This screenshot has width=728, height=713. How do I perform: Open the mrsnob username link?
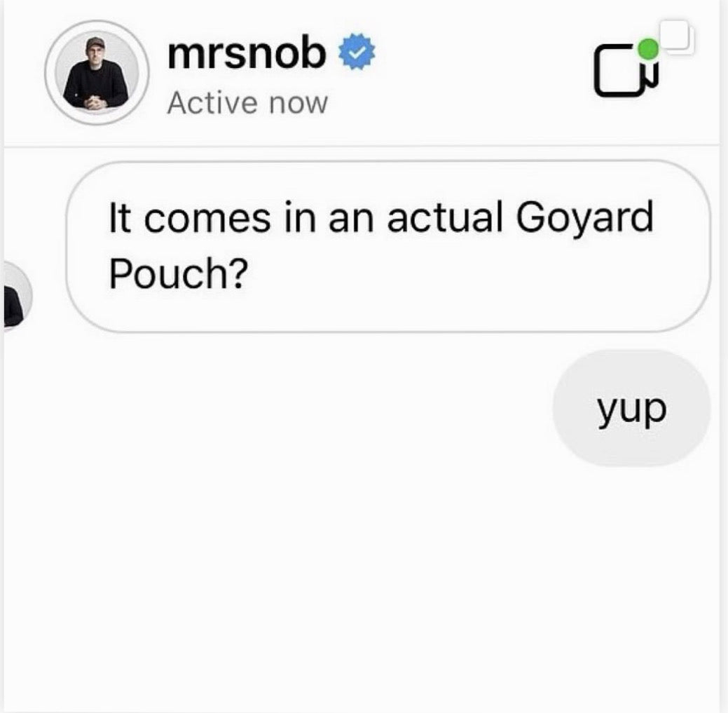click(246, 53)
